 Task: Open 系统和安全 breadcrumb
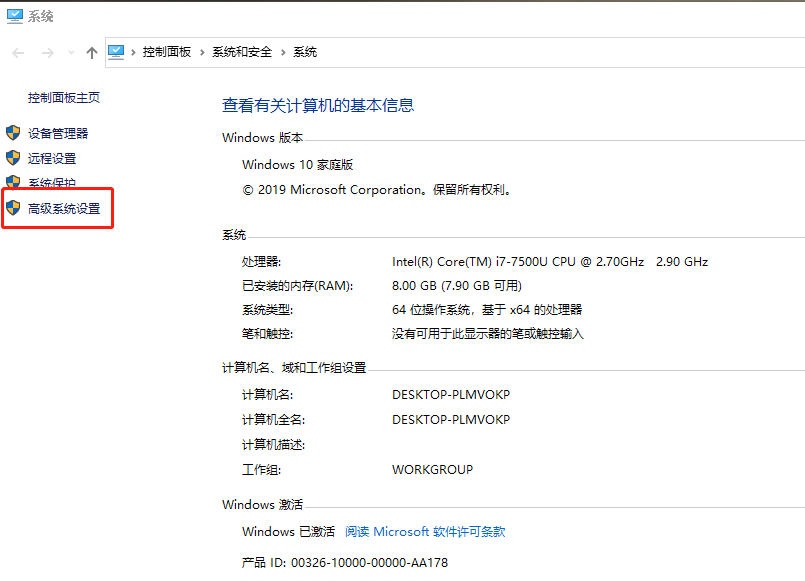tap(242, 52)
